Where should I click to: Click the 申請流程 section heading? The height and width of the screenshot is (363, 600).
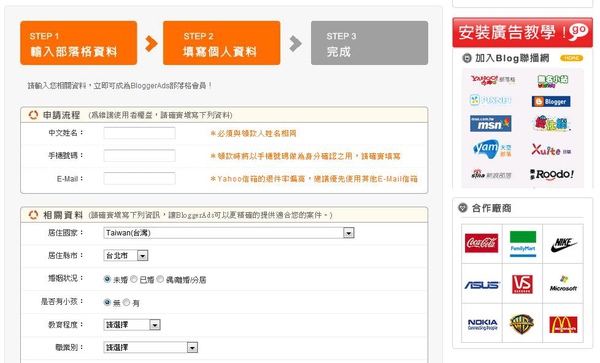pos(61,115)
